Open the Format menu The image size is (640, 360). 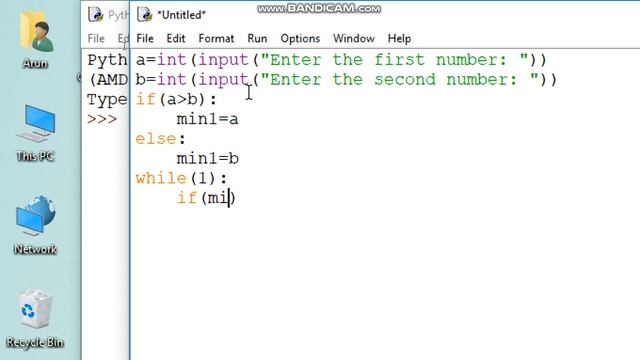(216, 38)
